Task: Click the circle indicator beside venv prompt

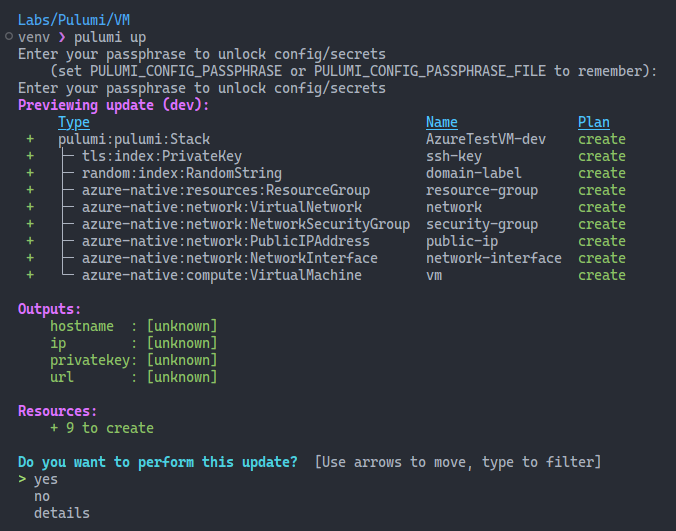Action: click(9, 37)
